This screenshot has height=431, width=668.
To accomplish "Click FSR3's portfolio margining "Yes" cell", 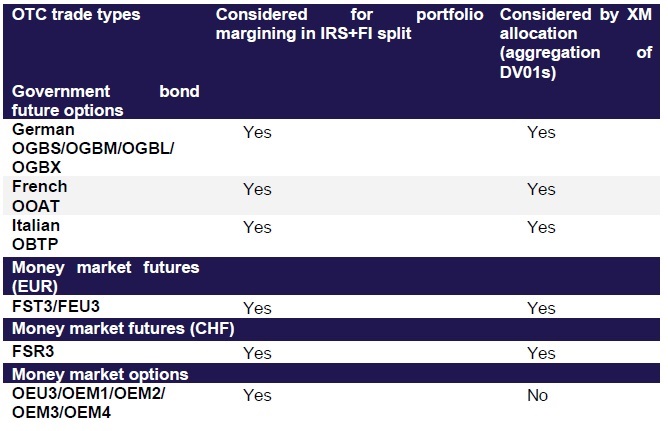I will (257, 353).
